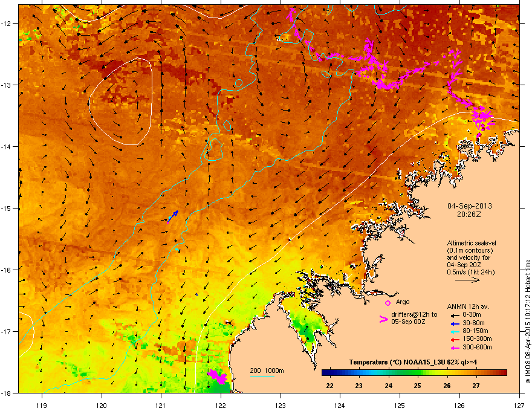
Task: Click the colorbar tick label 26
Action: pos(447,386)
